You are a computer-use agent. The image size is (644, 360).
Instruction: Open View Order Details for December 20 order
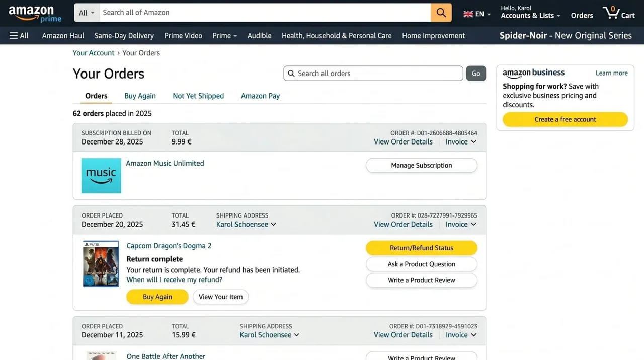point(403,225)
